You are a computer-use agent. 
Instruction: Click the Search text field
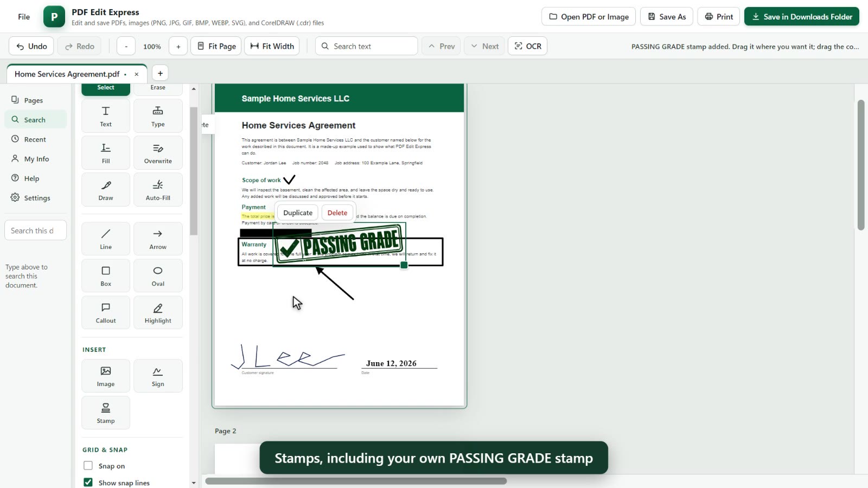(366, 46)
